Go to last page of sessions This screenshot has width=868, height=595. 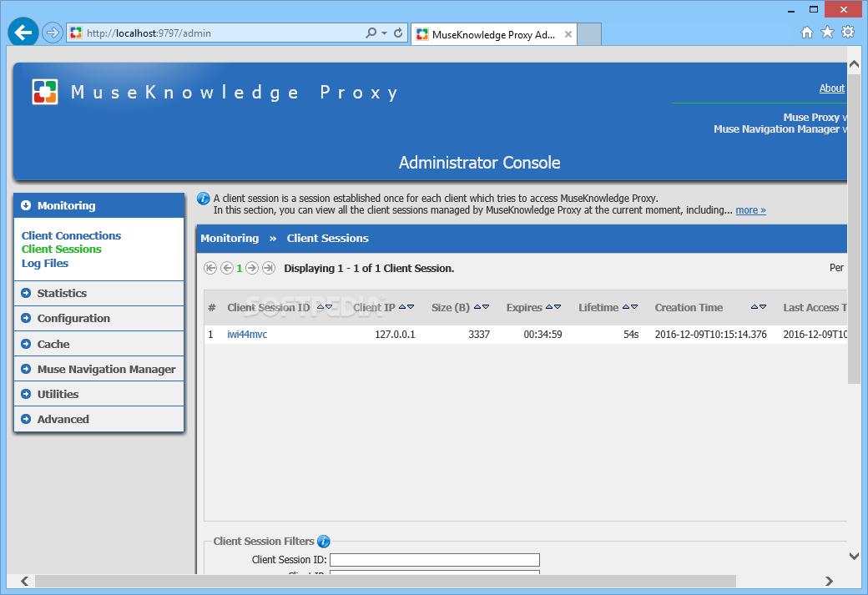(269, 268)
